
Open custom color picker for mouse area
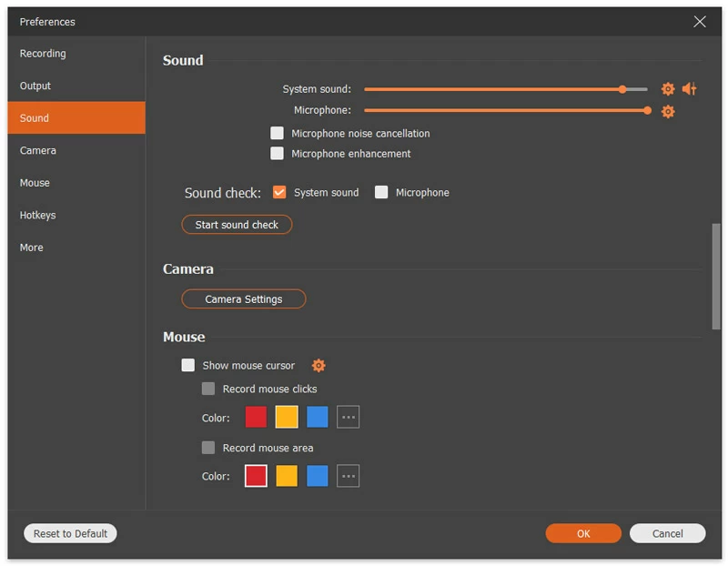click(348, 475)
